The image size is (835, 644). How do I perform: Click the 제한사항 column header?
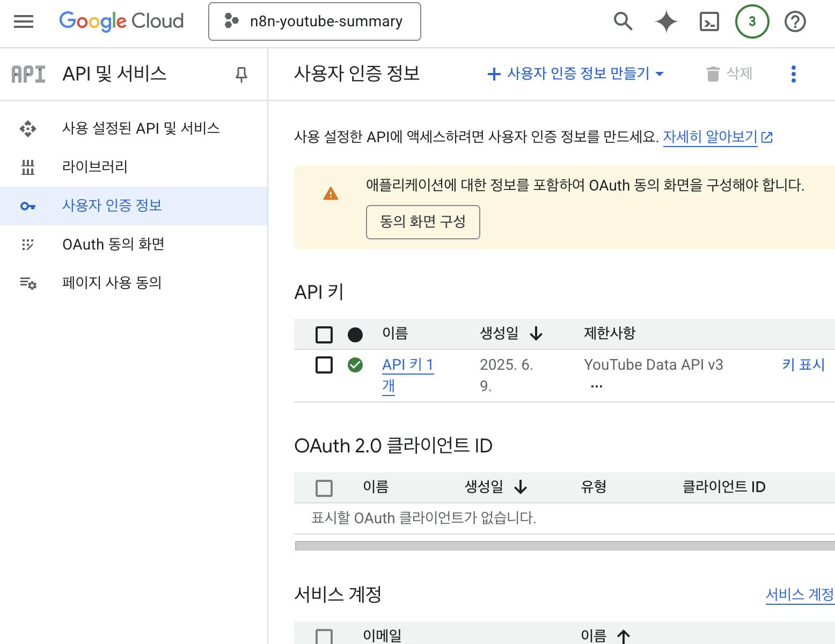[x=610, y=334]
